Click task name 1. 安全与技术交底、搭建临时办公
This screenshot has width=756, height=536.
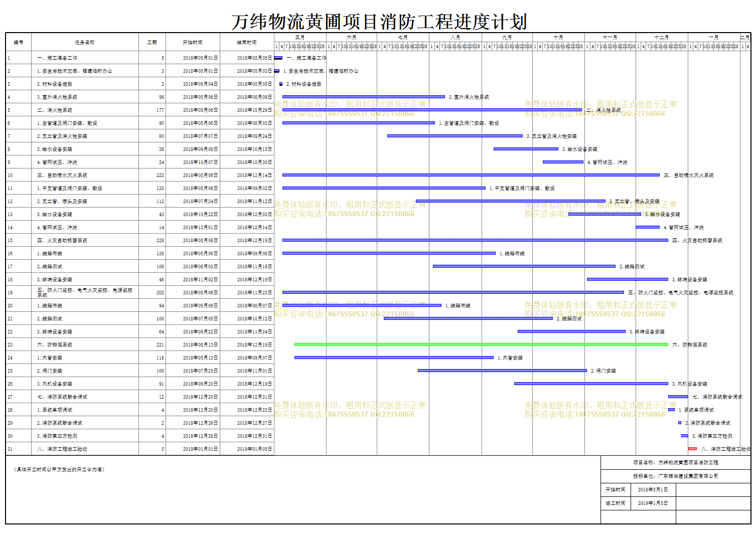pyautogui.click(x=75, y=71)
